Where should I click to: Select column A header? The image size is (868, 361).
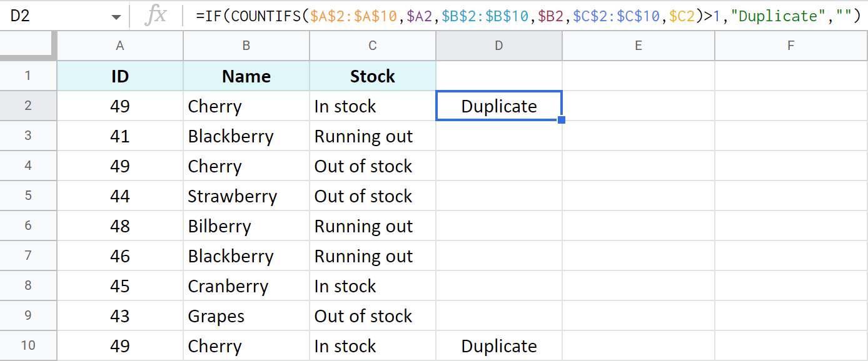[119, 45]
